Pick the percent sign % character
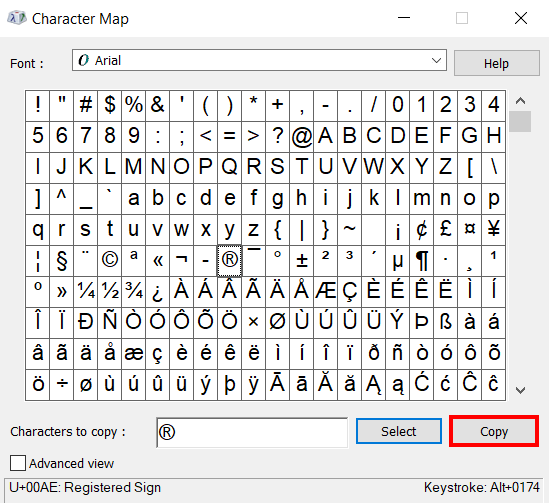 134,106
